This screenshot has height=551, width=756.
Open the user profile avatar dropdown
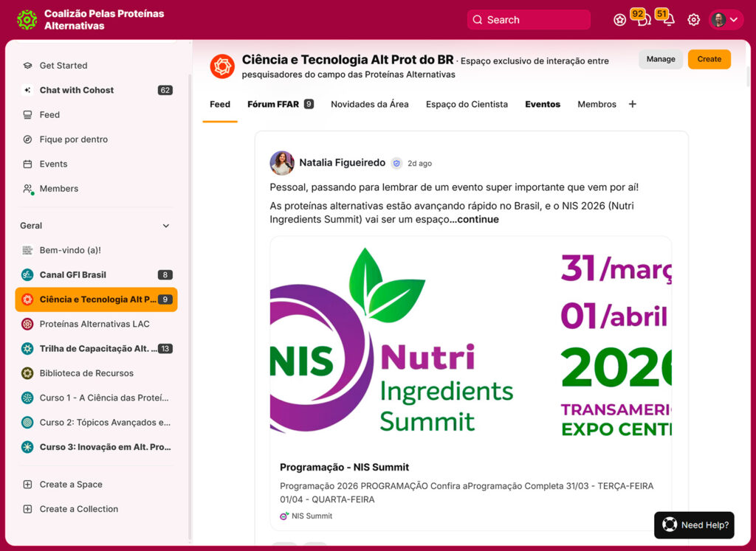click(x=725, y=20)
